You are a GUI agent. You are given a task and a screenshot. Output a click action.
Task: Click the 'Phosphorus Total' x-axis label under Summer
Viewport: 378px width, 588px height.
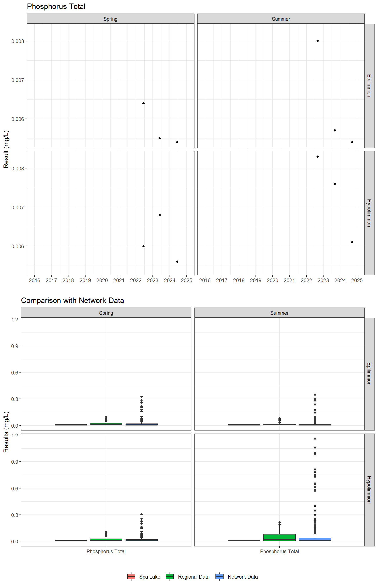279,551
